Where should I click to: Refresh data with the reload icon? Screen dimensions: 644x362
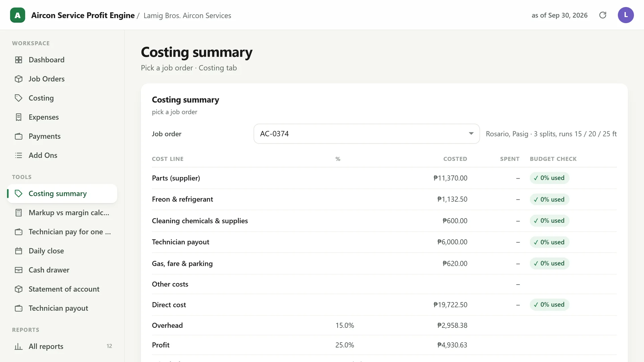click(603, 15)
